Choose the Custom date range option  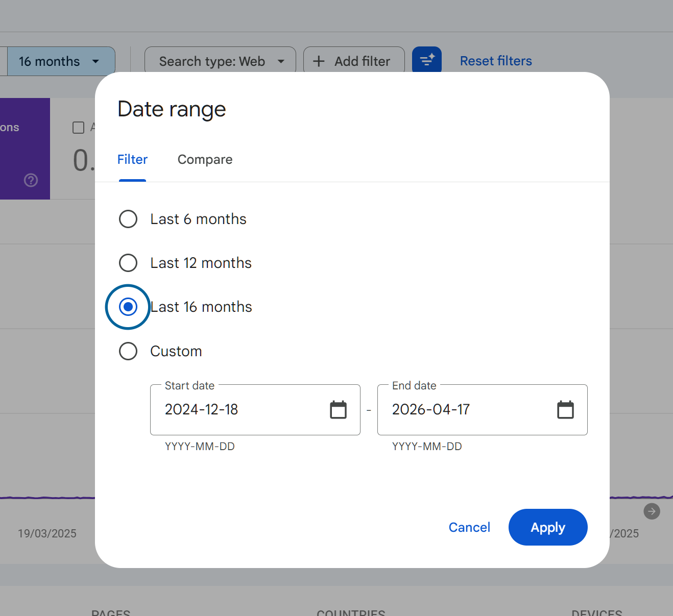coord(128,351)
